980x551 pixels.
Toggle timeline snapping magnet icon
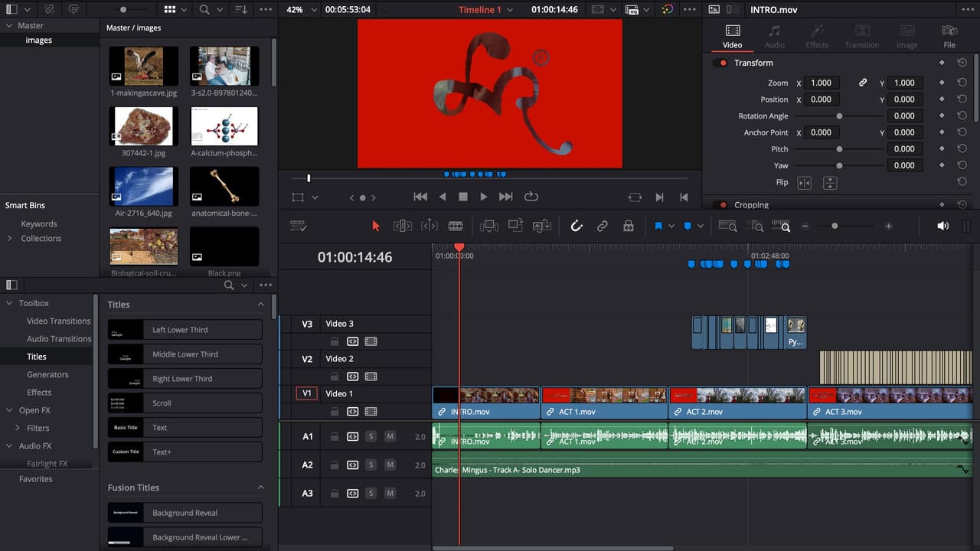point(577,226)
